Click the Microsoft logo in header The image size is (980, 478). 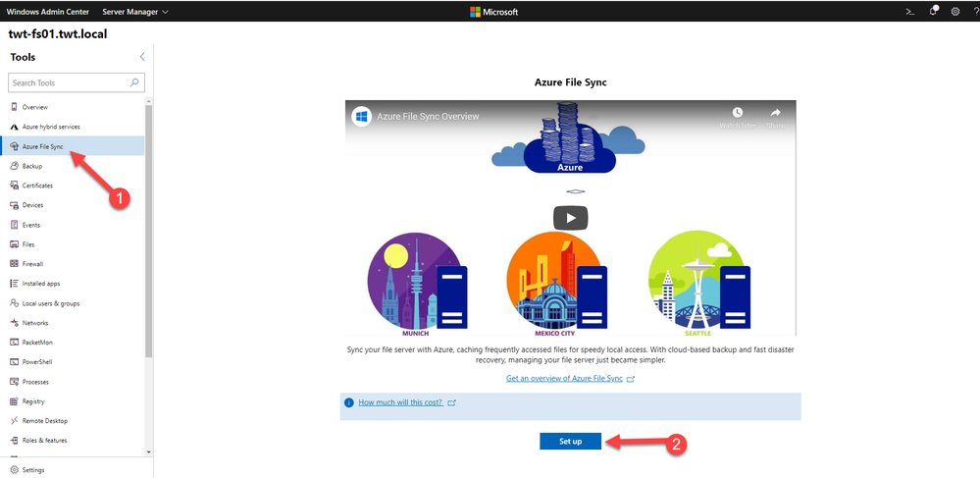pyautogui.click(x=493, y=11)
